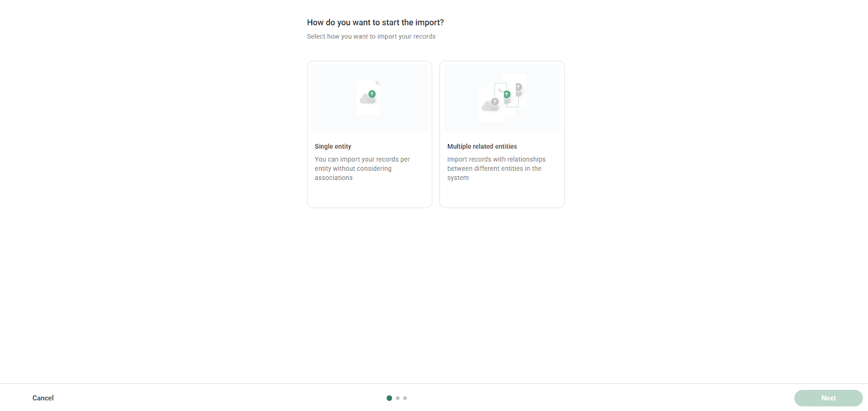
Task: Cancel the import wizard
Action: tap(43, 398)
